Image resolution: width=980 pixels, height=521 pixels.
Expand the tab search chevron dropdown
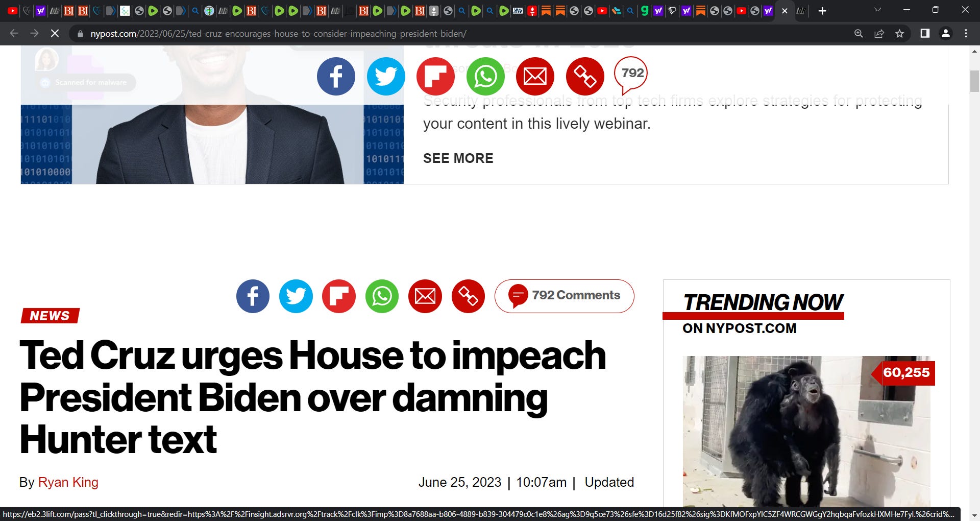877,10
